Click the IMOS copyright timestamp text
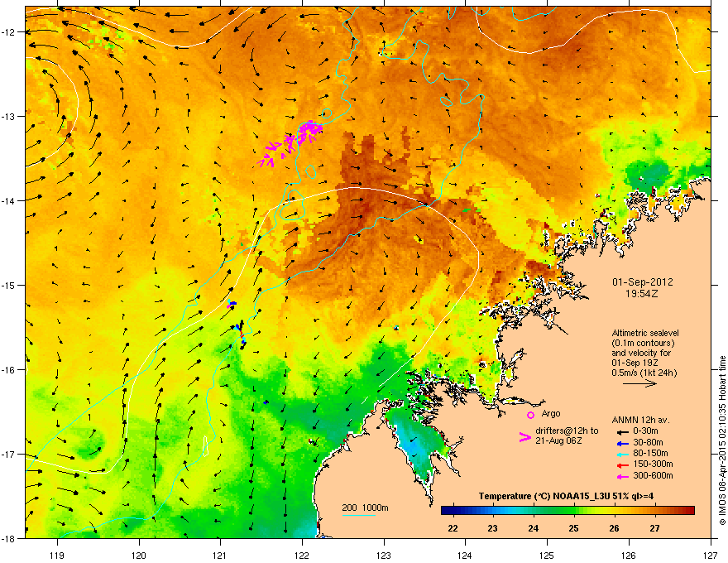The image size is (728, 563). pos(722,440)
